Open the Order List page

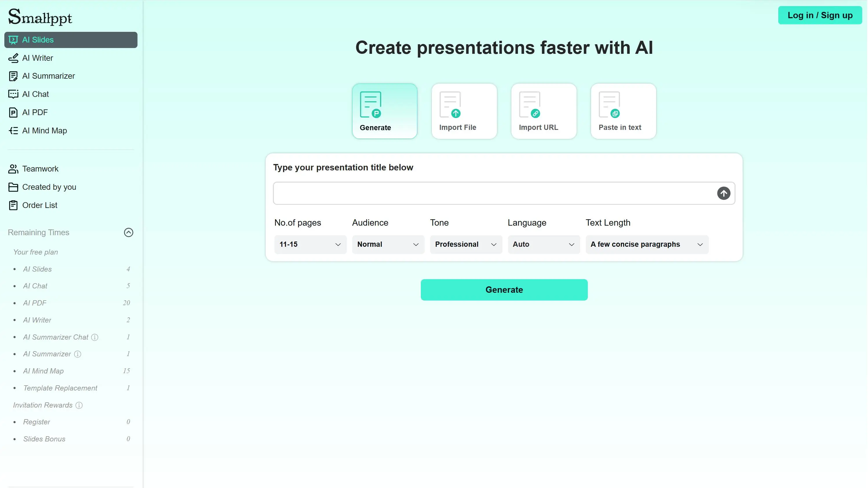point(71,205)
